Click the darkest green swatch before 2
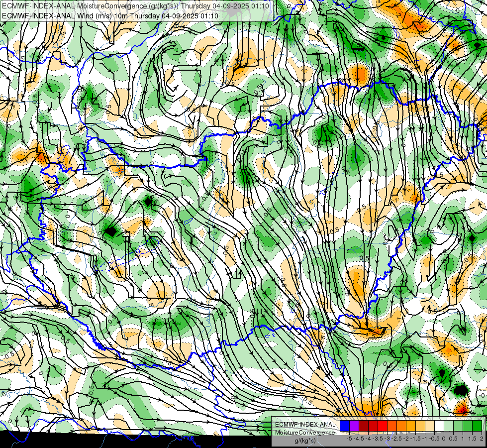 (477, 426)
